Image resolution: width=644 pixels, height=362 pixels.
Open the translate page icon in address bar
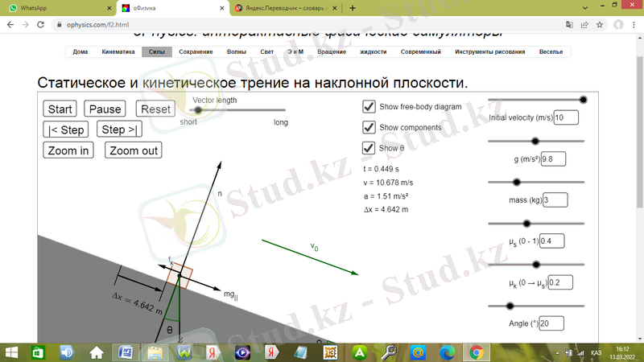pos(569,25)
